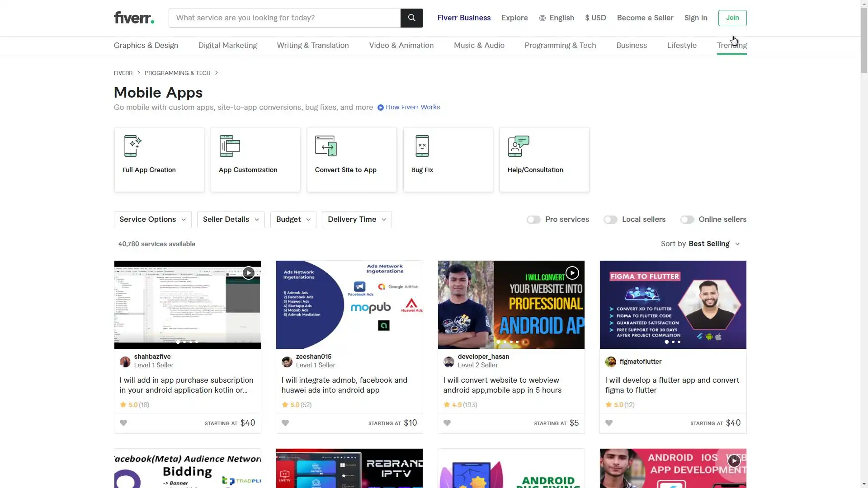Viewport: 868px width, 488px height.
Task: Expand the Service Options dropdown
Action: pos(152,220)
